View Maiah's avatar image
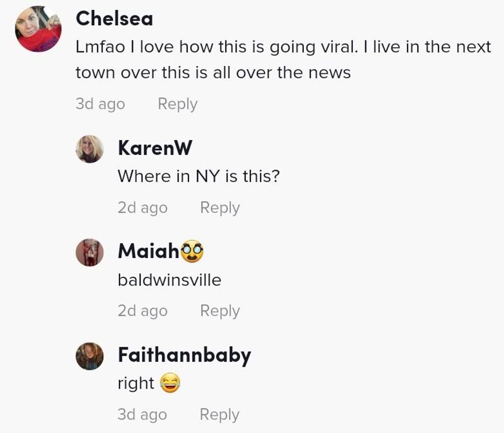Screen dimensions: 504x433 (x=89, y=252)
